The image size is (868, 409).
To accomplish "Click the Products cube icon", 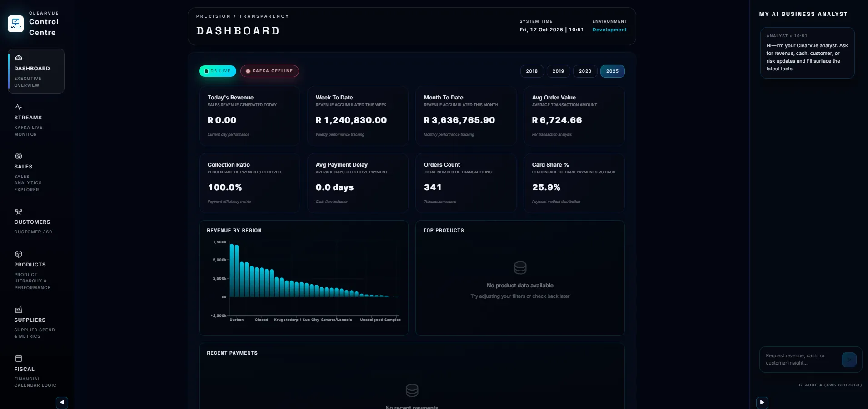I will [x=19, y=254].
